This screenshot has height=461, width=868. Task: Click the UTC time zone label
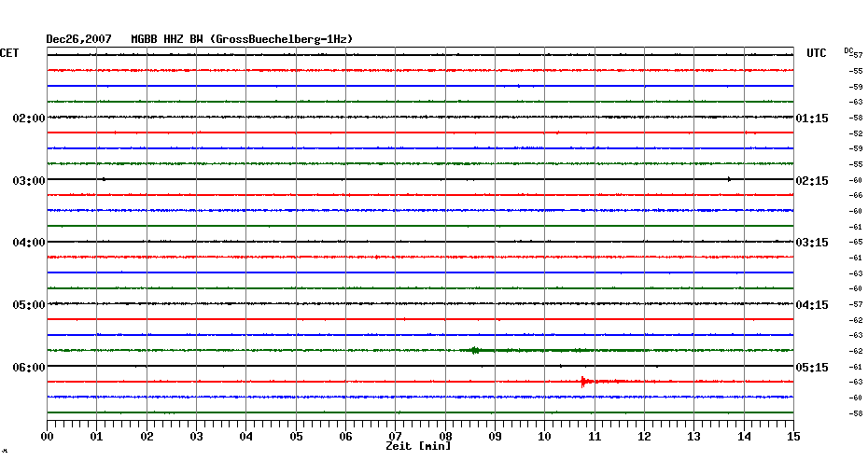click(x=817, y=53)
